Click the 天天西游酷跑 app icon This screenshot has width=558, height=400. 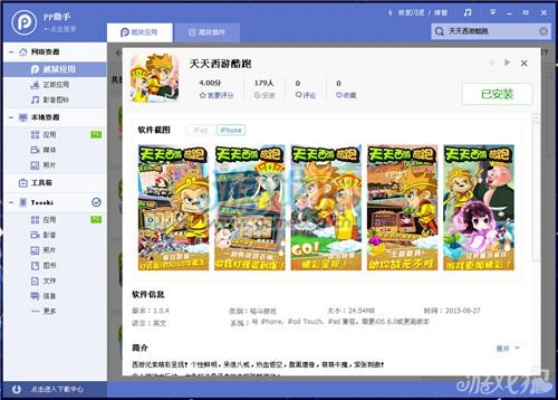(154, 78)
